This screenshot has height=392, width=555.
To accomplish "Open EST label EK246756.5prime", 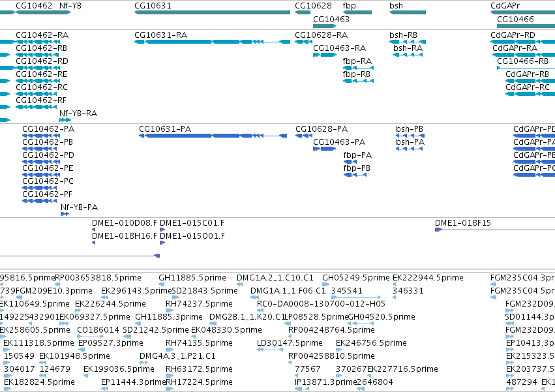I will [371, 343].
